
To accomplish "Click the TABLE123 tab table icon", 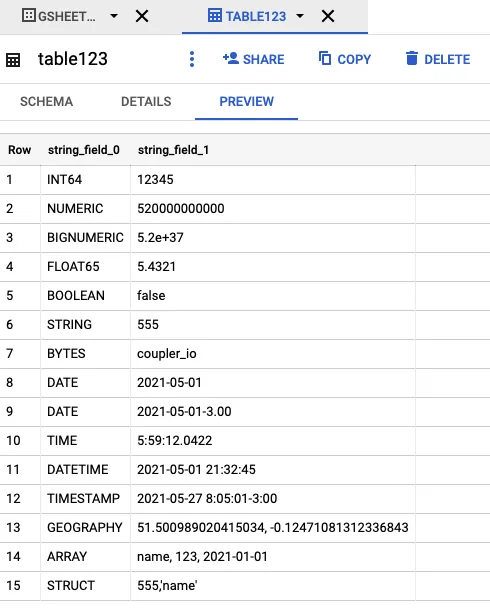I will 215,16.
